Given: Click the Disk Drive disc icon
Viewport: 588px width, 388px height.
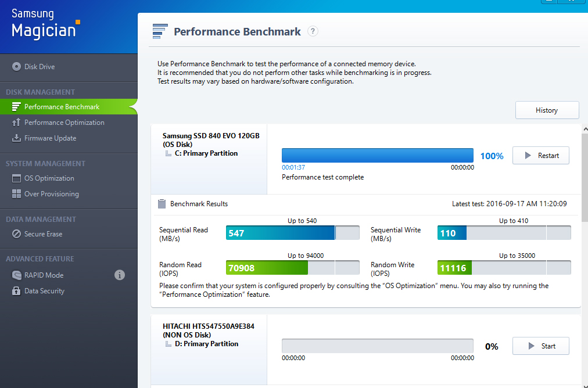Looking at the screenshot, I should pos(16,67).
